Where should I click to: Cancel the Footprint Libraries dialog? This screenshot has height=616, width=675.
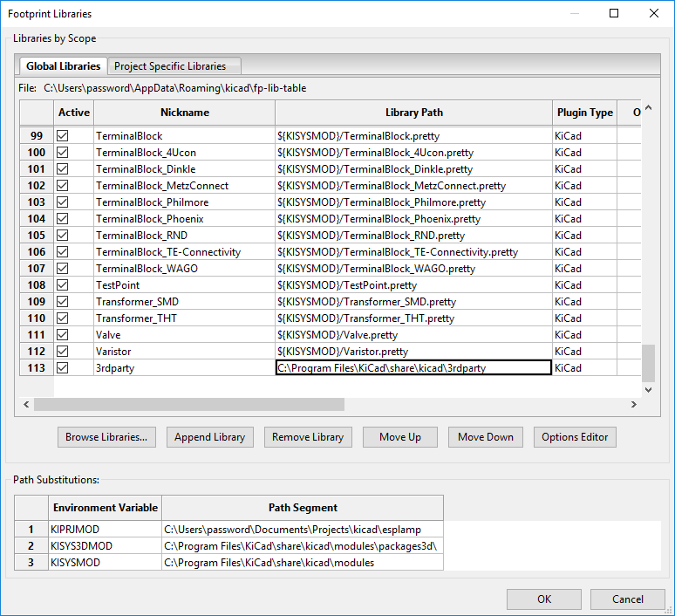[628, 599]
